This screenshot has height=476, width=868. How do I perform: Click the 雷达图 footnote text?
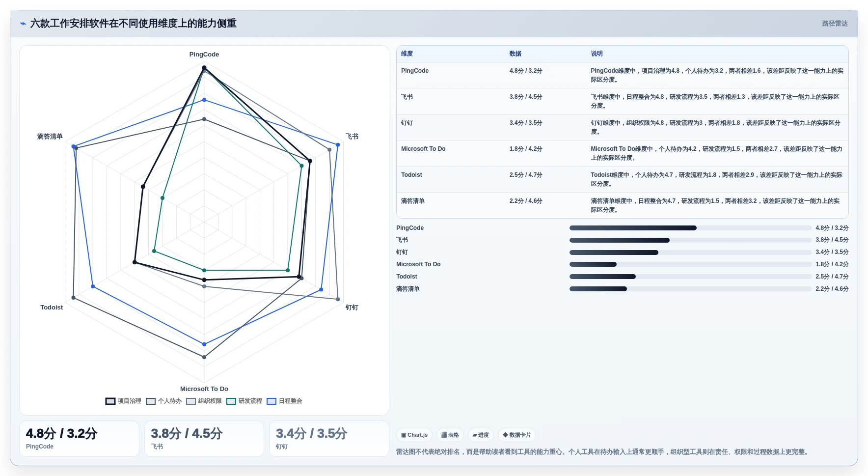click(x=603, y=452)
